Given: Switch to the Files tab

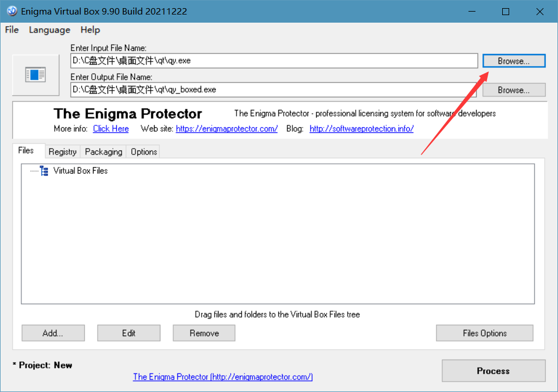Looking at the screenshot, I should point(26,150).
